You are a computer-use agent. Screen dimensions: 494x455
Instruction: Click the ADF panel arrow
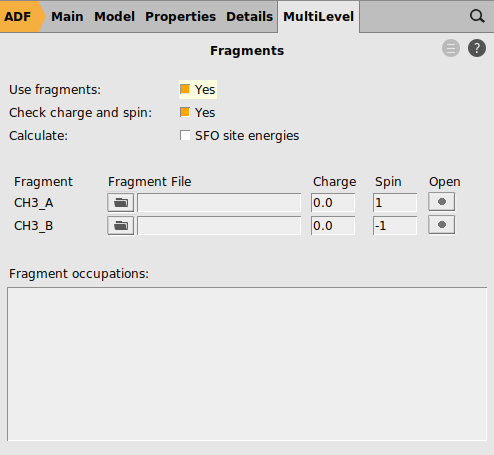[22, 16]
